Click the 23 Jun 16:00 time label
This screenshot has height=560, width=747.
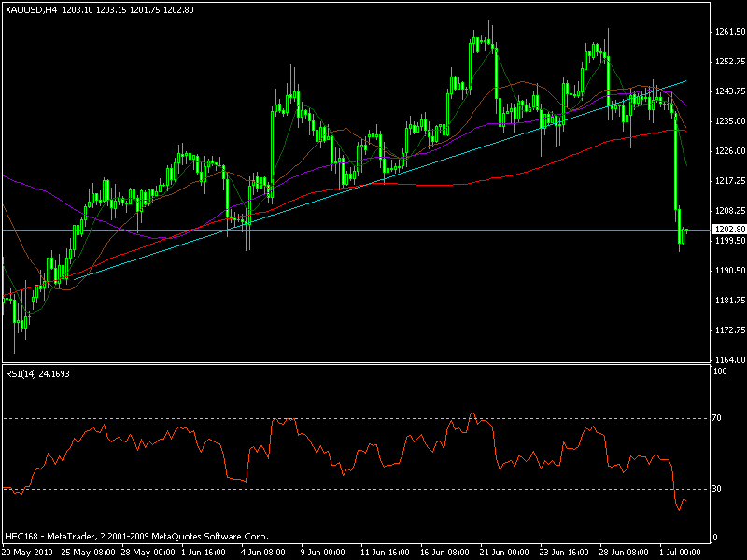pos(564,553)
